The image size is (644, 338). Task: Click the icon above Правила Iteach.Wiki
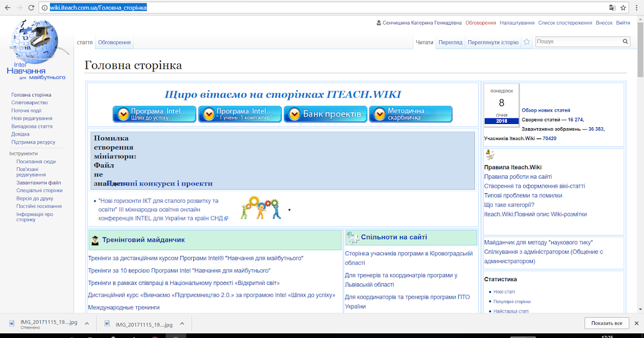489,156
